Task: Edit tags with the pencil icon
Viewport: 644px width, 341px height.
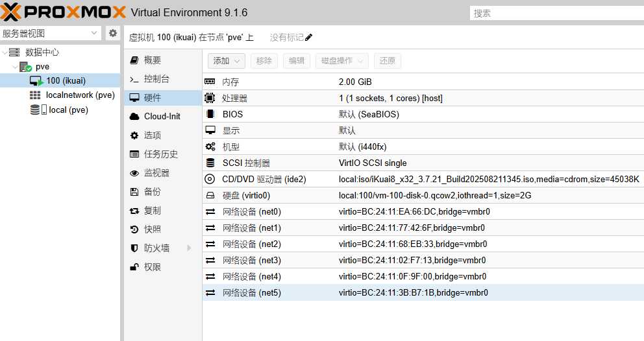Action: click(x=309, y=38)
